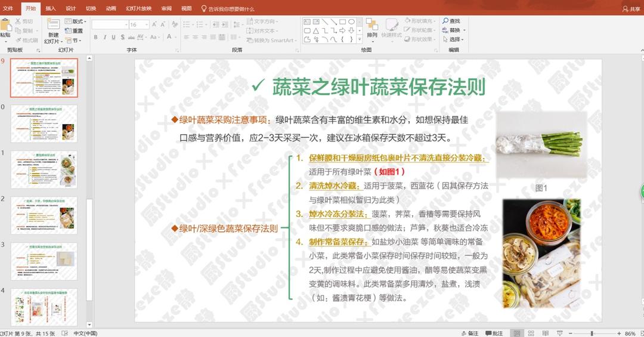Start slideshow from status bar icon
This screenshot has width=644, height=337.
coord(560,333)
